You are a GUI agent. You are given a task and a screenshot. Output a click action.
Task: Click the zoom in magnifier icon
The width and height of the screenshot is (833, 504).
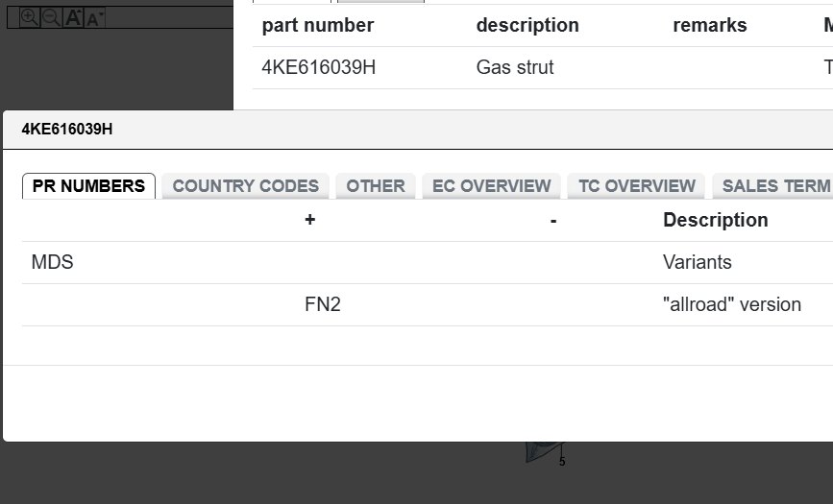coord(30,17)
